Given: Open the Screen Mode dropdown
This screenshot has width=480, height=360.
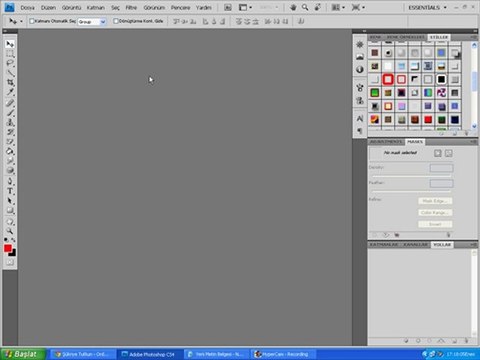Looking at the screenshot, I should [358, 7].
